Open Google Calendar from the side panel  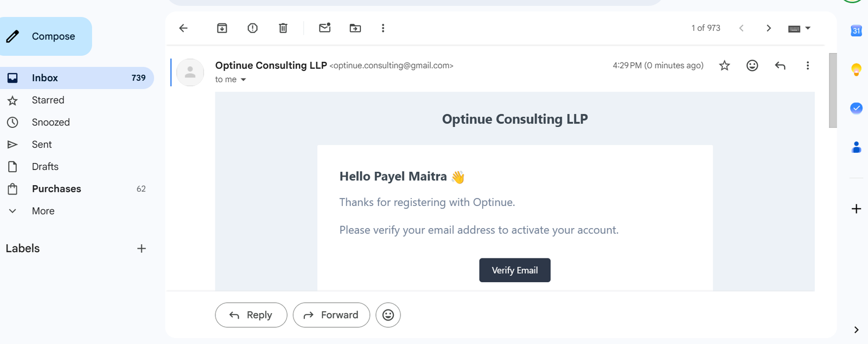point(856,31)
